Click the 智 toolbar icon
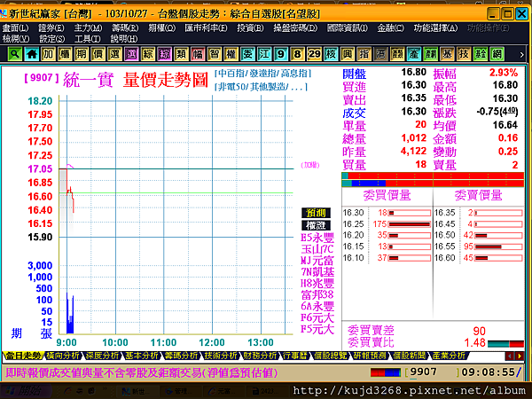This screenshot has height=399, width=532. point(215,54)
